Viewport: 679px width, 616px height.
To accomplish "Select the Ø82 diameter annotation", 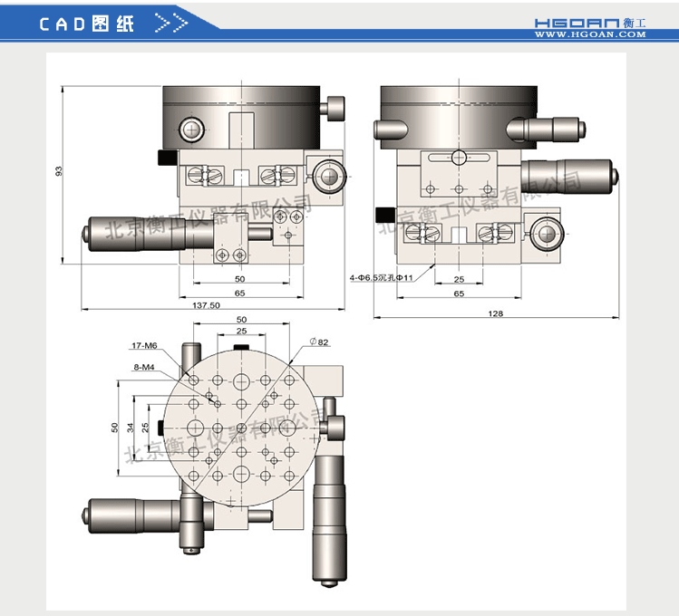I will point(317,342).
